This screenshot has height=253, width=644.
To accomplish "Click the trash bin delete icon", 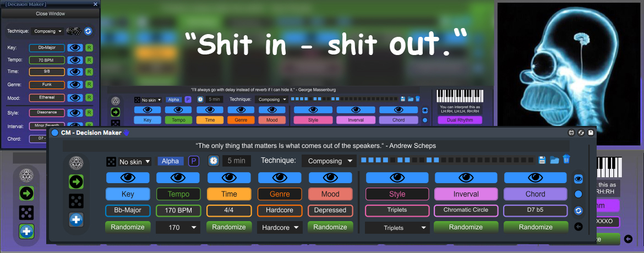I will (566, 160).
